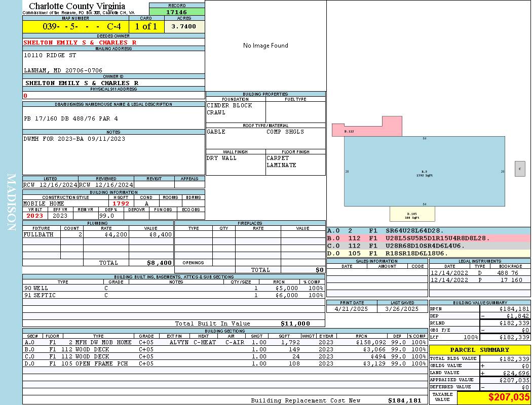Click legal description PB 17/160 DB 488/76 PAR 4

71,118
